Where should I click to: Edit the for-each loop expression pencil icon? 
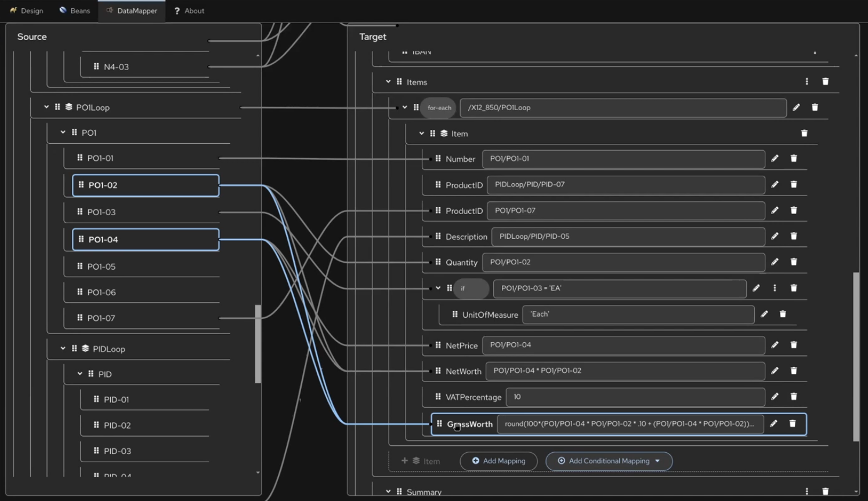click(796, 107)
